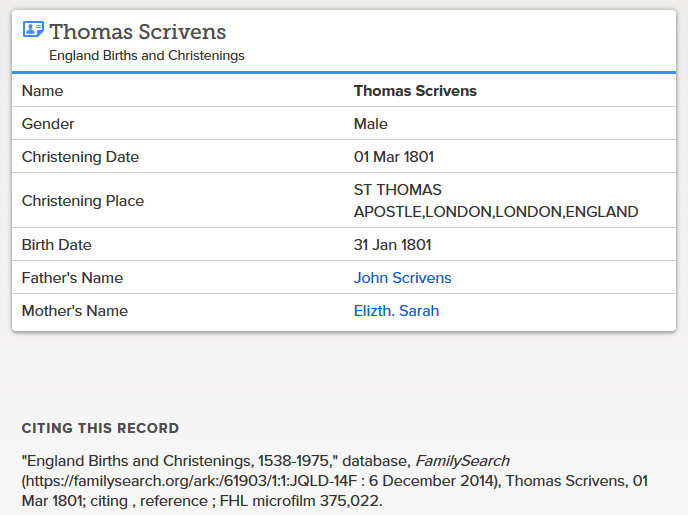688x515 pixels.
Task: Click the Name field label
Action: point(42,91)
